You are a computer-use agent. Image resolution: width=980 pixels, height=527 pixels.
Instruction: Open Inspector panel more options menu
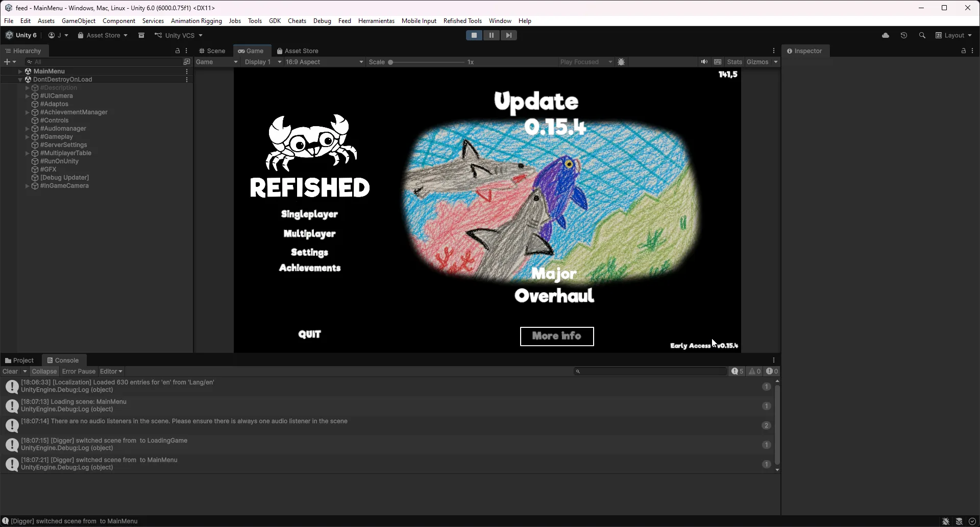click(973, 51)
